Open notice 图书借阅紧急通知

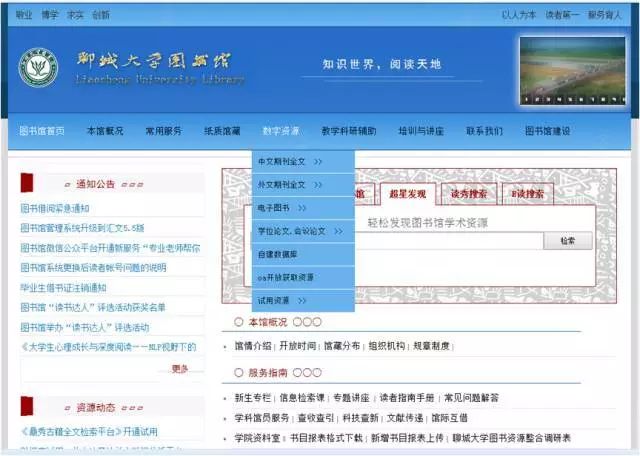tap(55, 209)
